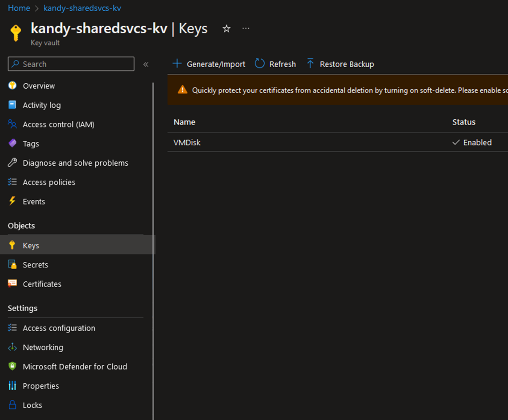This screenshot has height=420, width=508.
Task: Click the Activity log notebook icon
Action: tap(12, 105)
